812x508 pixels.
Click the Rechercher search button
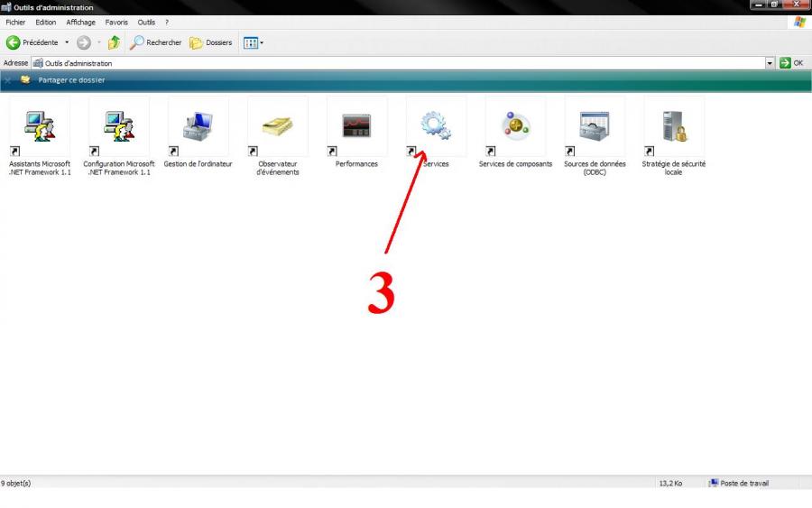155,42
